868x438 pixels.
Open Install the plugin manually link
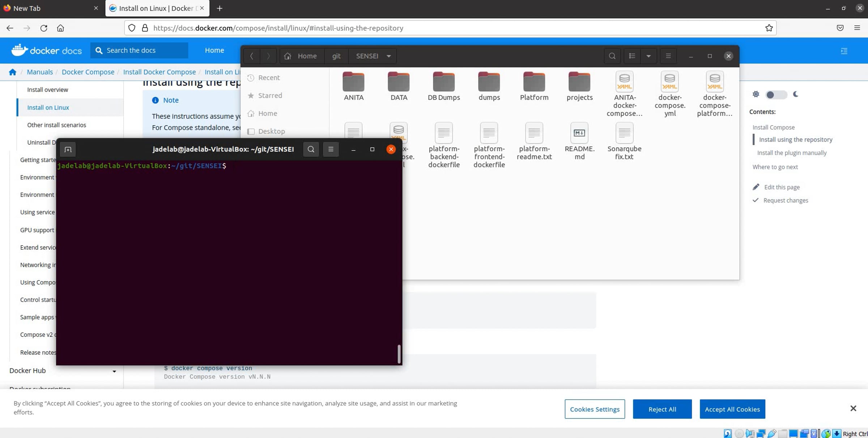(x=792, y=153)
